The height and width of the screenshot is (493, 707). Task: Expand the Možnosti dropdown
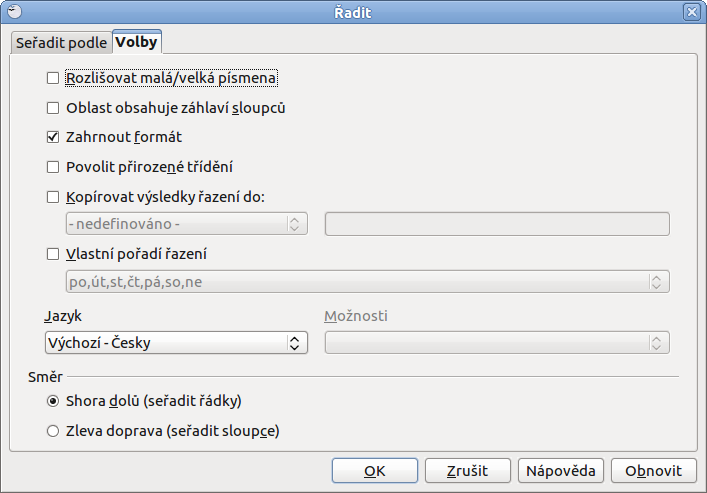tap(496, 343)
